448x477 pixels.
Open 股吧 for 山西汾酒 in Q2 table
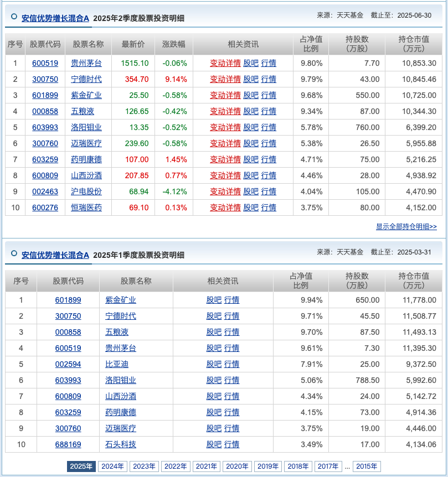[251, 175]
